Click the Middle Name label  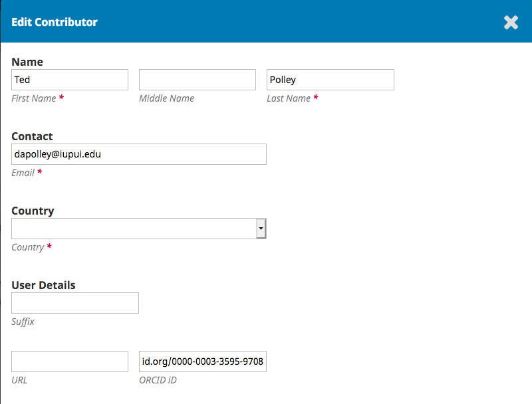point(167,98)
